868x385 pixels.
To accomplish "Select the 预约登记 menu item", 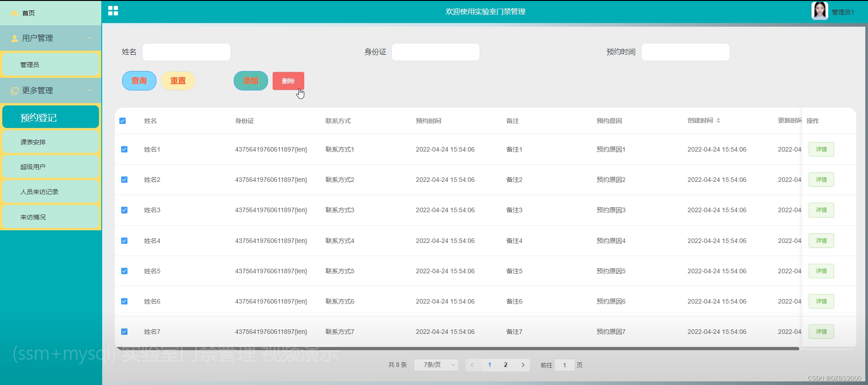I will point(51,117).
